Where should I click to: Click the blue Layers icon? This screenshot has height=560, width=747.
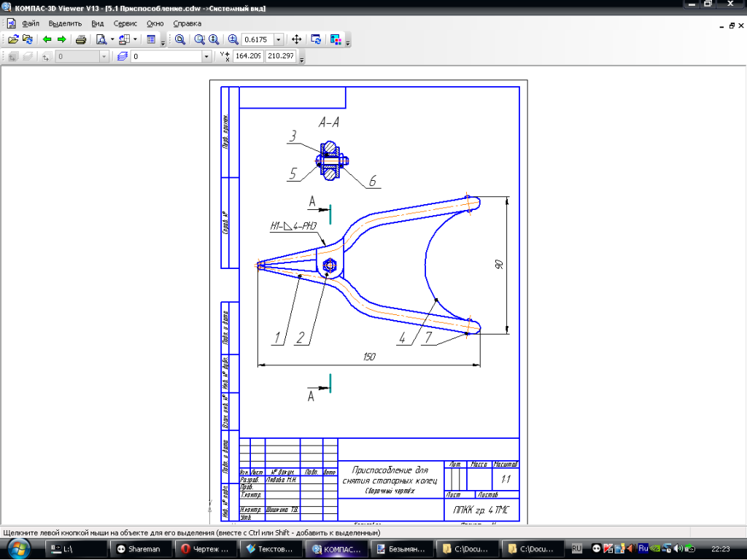[122, 57]
